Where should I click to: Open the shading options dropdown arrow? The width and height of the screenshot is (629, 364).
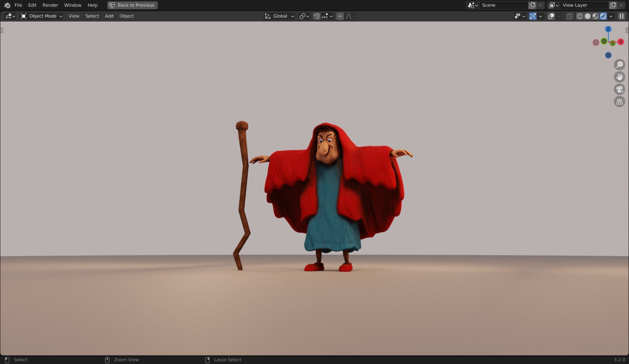tap(611, 16)
